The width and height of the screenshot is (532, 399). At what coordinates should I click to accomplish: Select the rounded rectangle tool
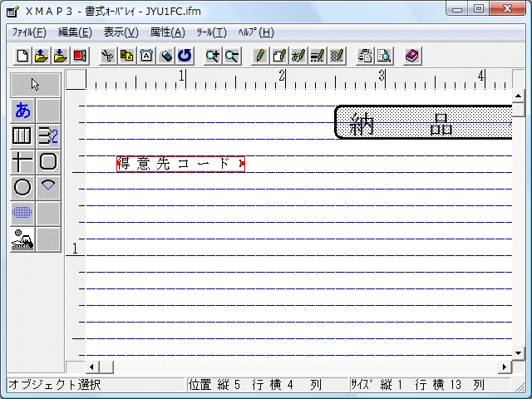click(48, 161)
